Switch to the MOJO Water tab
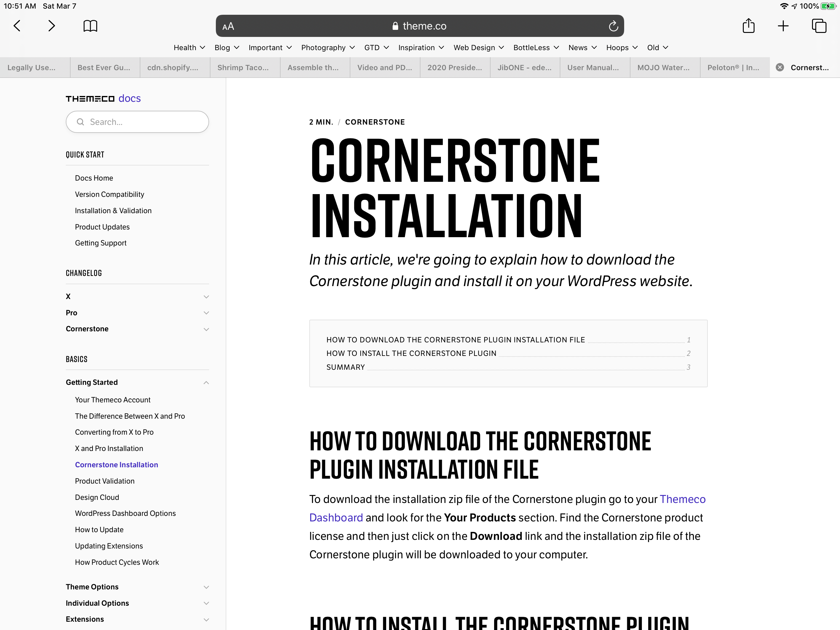Viewport: 840px width, 630px height. click(665, 67)
